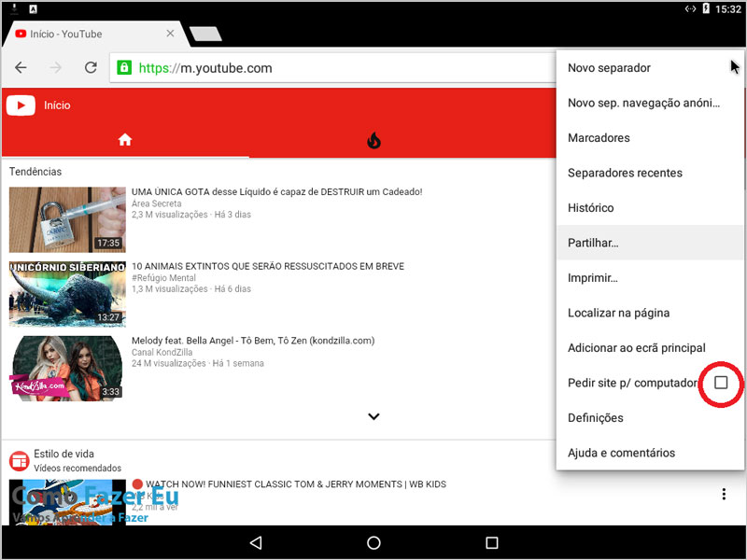Screen dimensions: 747x560
Task: Click the Área Secreta channel name
Action: [156, 203]
